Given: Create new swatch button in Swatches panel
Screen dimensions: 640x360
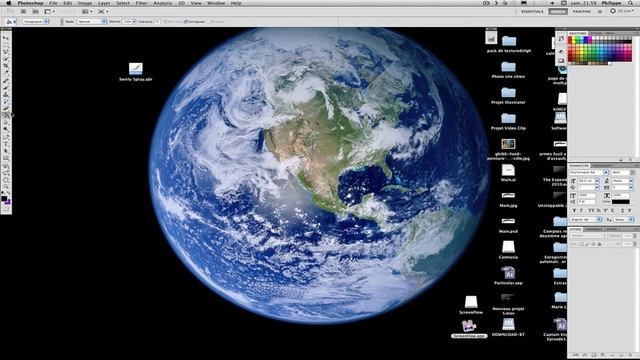Looking at the screenshot, I should click(621, 159).
